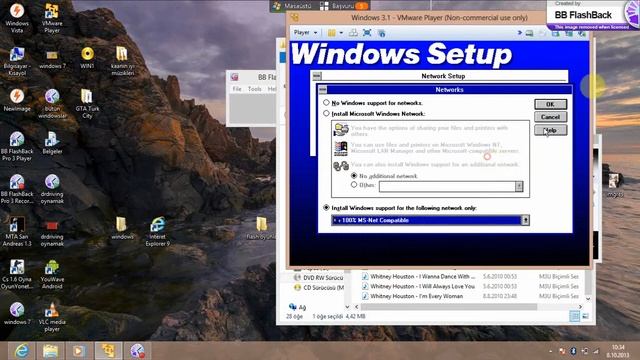The image size is (640, 360).
Task: Choose the 'Other' network radio button
Action: tap(354, 185)
